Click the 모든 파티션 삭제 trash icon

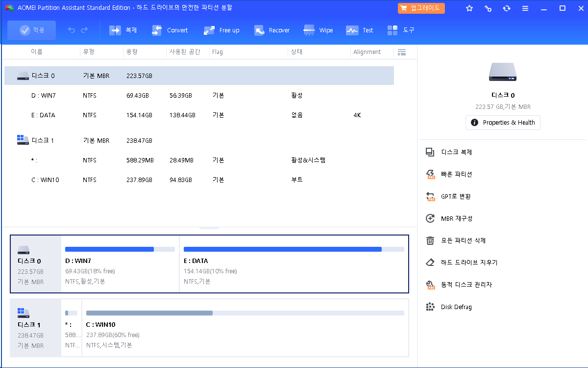tap(430, 240)
